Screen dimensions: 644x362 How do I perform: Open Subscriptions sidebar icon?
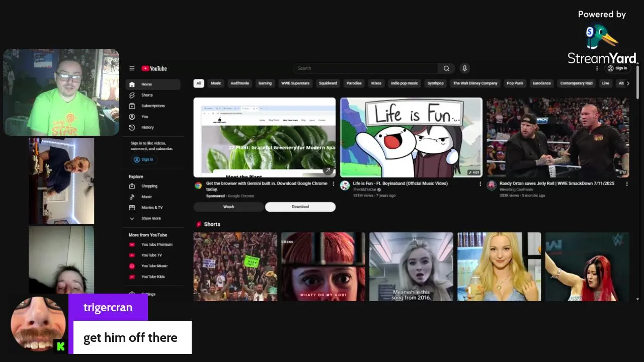pyautogui.click(x=132, y=106)
